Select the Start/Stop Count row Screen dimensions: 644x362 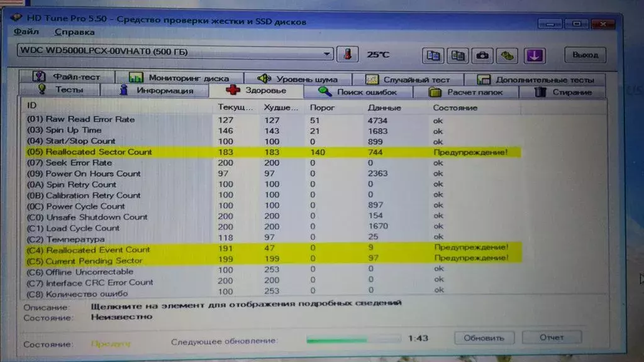273,141
